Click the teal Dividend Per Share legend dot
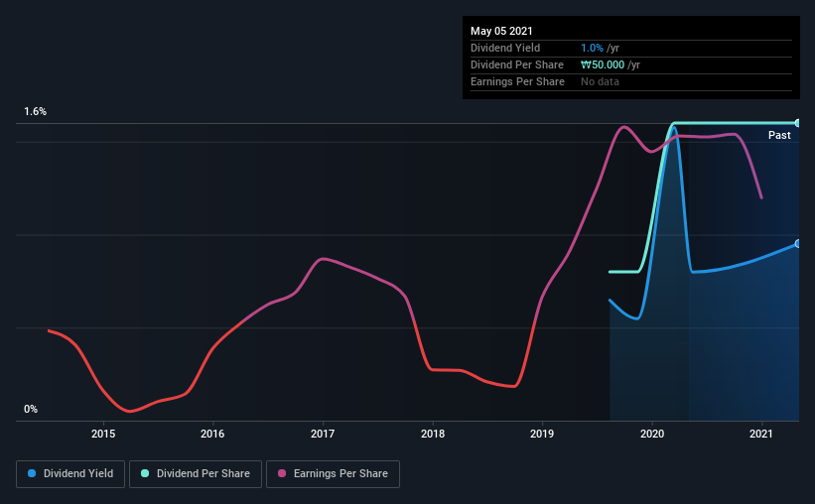The height and width of the screenshot is (504, 815). (x=145, y=473)
